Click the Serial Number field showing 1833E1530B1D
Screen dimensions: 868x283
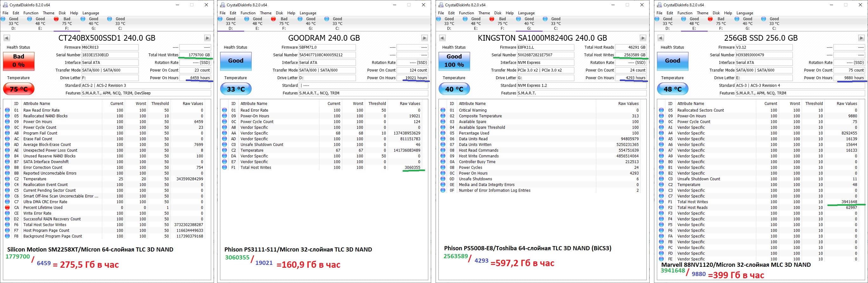tap(110, 55)
